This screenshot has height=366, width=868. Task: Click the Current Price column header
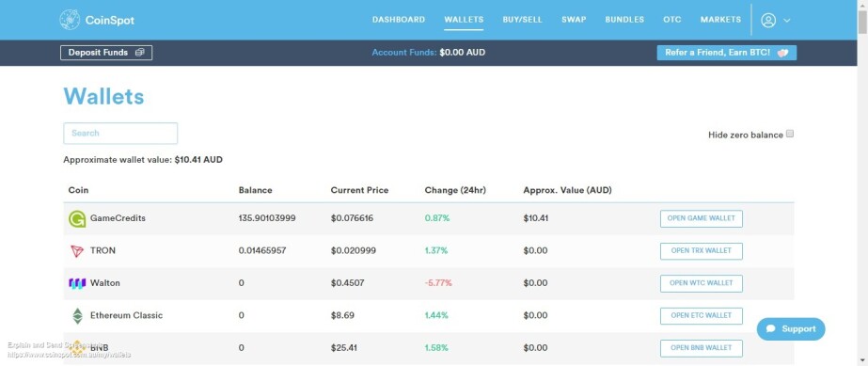coord(360,190)
